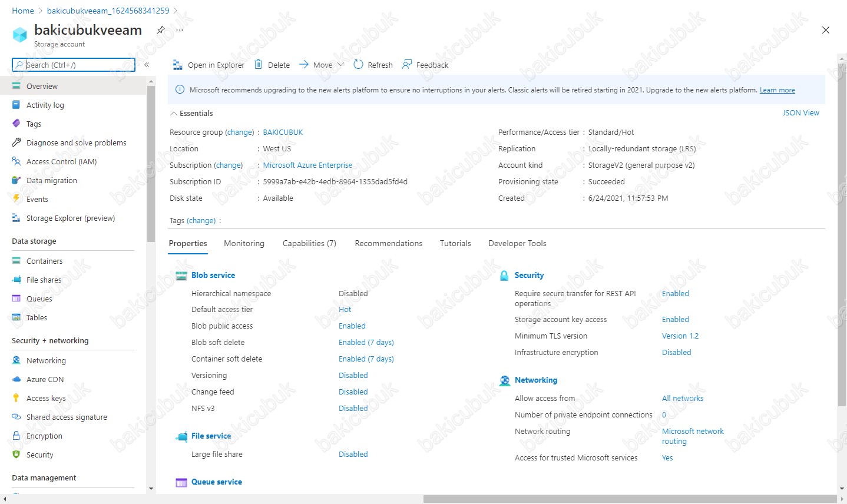Open the Recommendations tab
This screenshot has width=847, height=504.
(388, 243)
